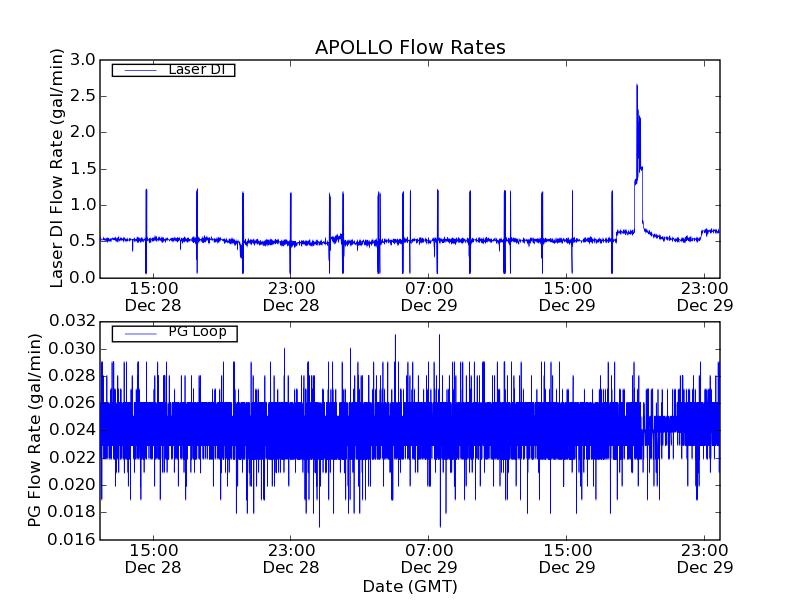Viewport: 800px width, 600px height.
Task: Click the 0.030 tick label on PG axis
Action: pos(72,349)
